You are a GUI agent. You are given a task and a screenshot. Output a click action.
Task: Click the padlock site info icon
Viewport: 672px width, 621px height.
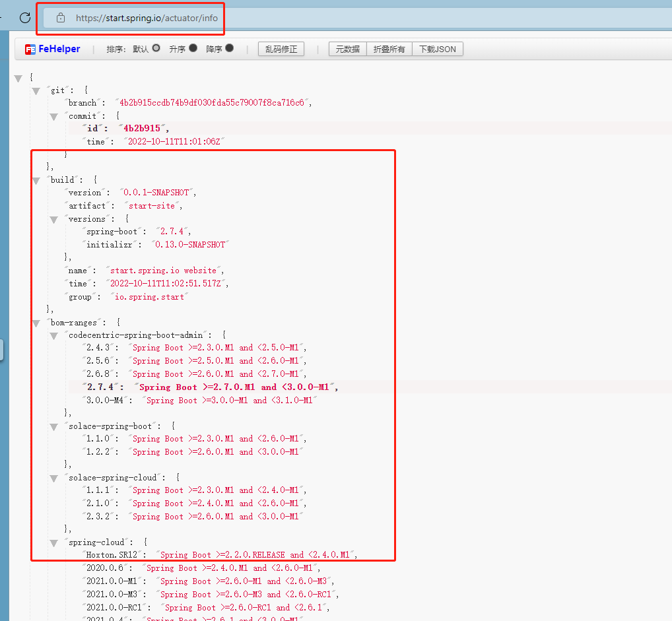pos(61,18)
